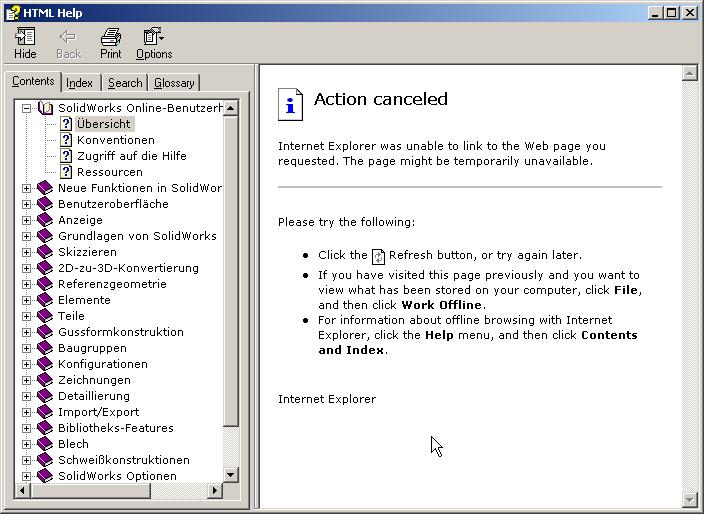
Task: Click help page icon beside Zugriff auf die Hilfe
Action: coord(66,156)
